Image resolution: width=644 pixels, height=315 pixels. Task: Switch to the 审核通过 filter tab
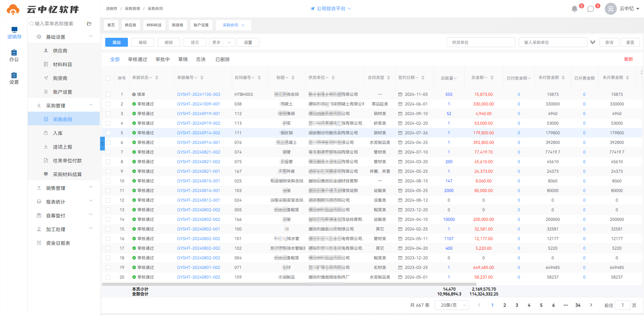[138, 59]
